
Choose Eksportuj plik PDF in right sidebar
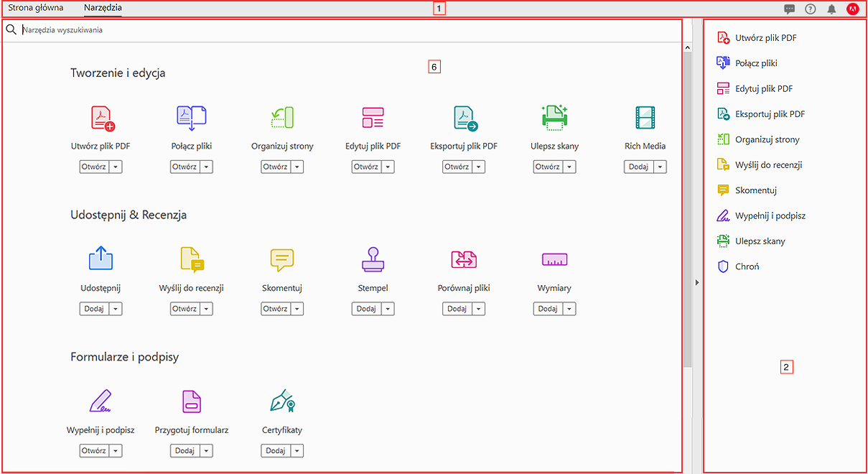(x=761, y=114)
